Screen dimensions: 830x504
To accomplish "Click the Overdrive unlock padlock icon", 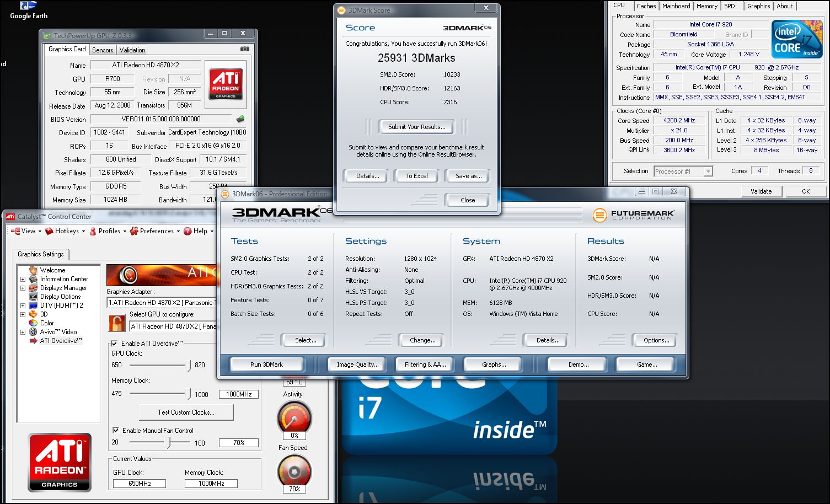I will [117, 323].
